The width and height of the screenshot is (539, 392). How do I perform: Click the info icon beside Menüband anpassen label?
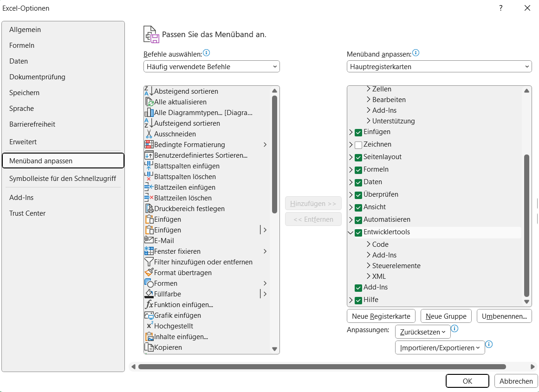click(x=416, y=53)
